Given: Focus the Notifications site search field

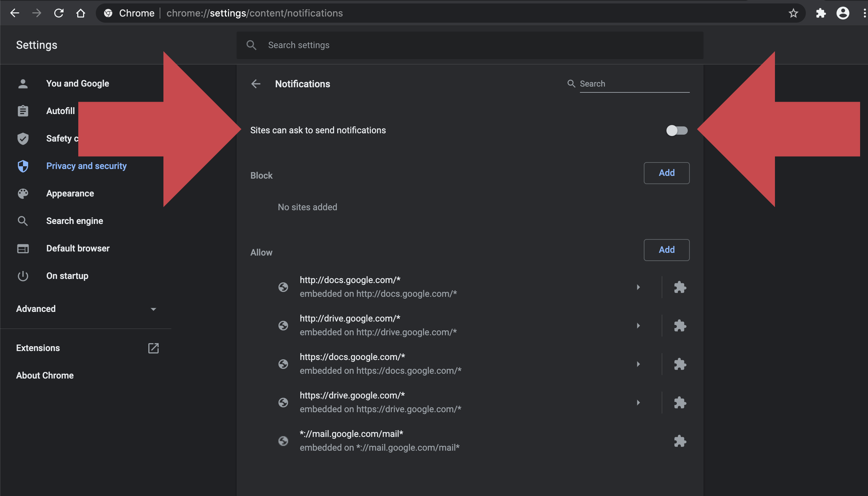Looking at the screenshot, I should tap(635, 84).
